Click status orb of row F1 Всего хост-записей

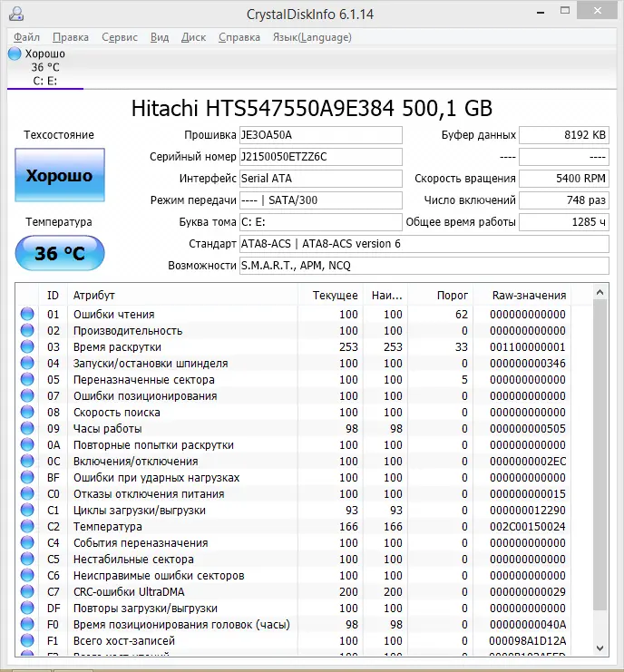coord(27,640)
